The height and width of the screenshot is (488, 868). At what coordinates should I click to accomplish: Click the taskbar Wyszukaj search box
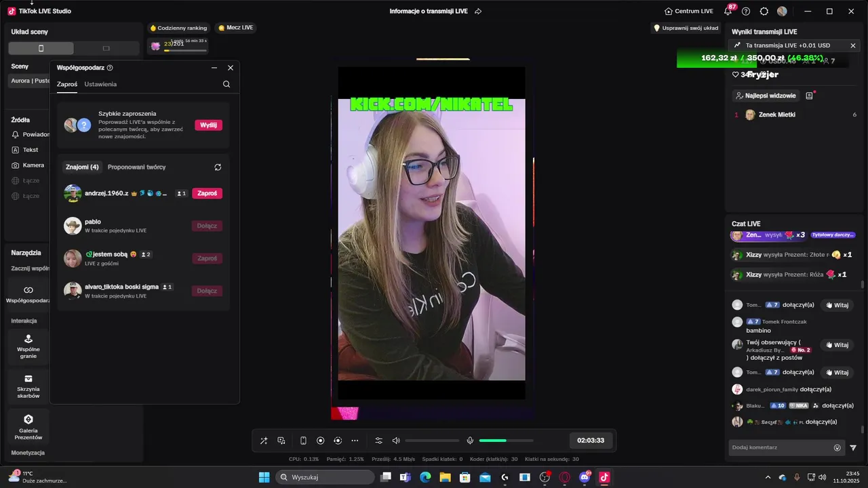tap(325, 477)
